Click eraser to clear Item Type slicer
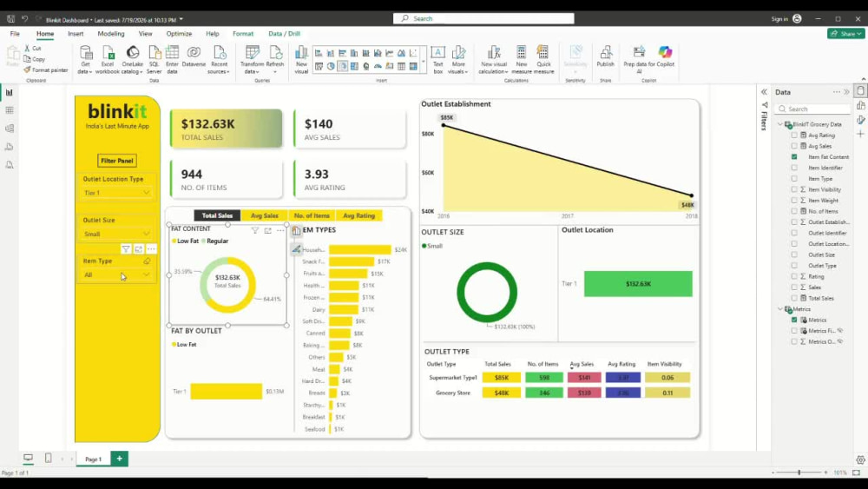This screenshot has width=868, height=489. (x=147, y=261)
